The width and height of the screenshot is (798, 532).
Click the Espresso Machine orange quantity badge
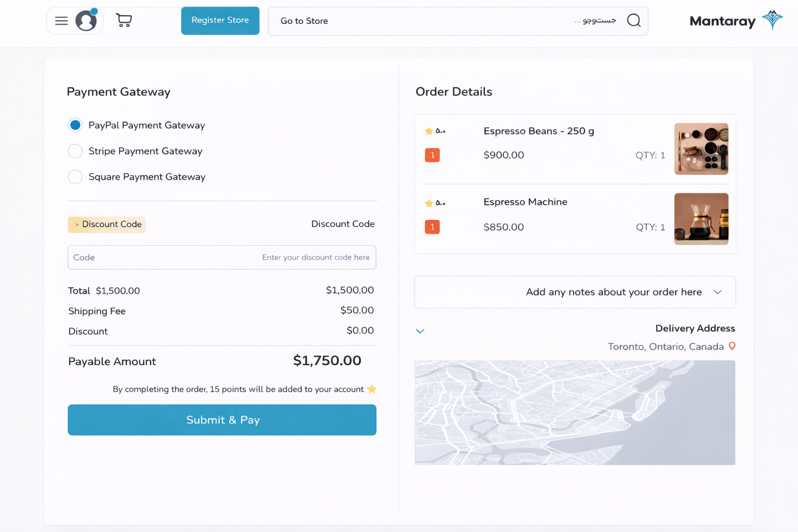(x=432, y=227)
